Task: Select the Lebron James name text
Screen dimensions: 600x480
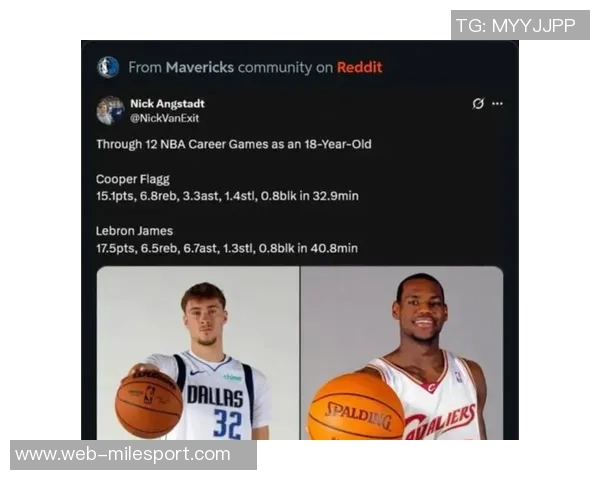Action: click(x=134, y=231)
